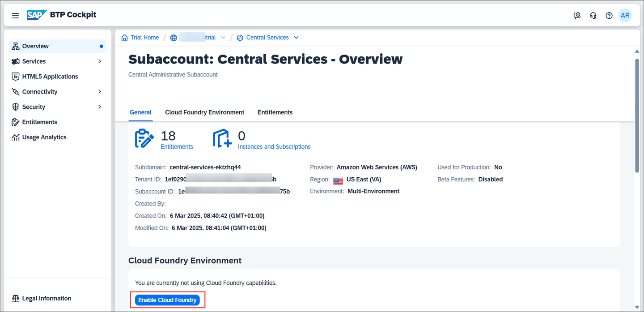Click the Security shield icon
The height and width of the screenshot is (312, 644).
pyautogui.click(x=16, y=107)
